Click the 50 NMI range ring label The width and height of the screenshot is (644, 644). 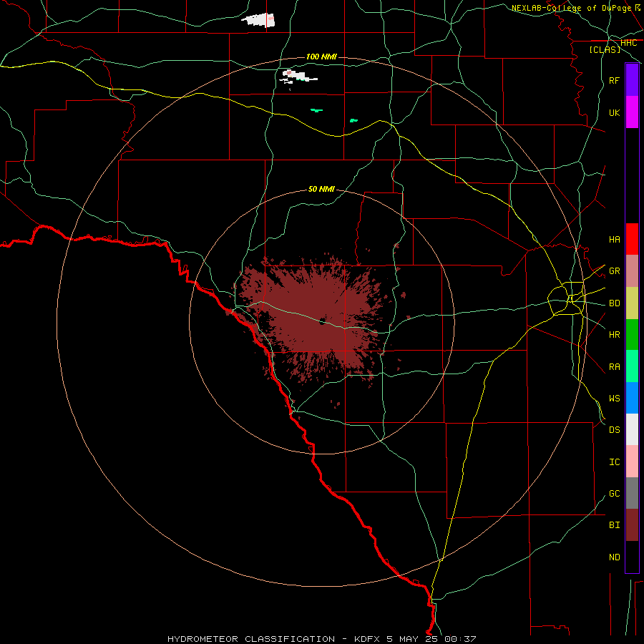pos(321,189)
